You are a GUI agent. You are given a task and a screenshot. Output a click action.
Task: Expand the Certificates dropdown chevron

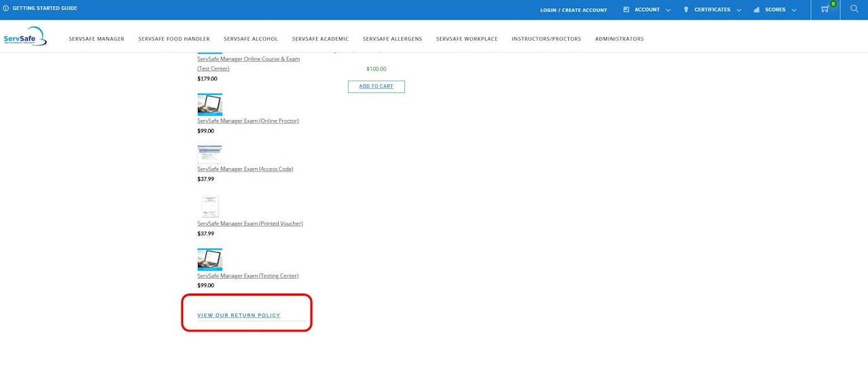click(738, 10)
